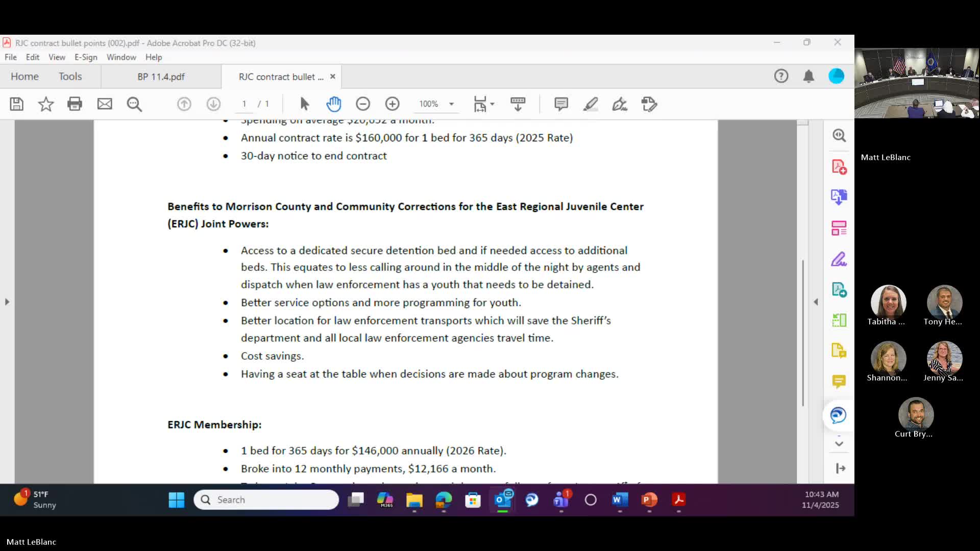This screenshot has width=980, height=551.
Task: Open the Find text magnifier tool
Action: point(134,104)
